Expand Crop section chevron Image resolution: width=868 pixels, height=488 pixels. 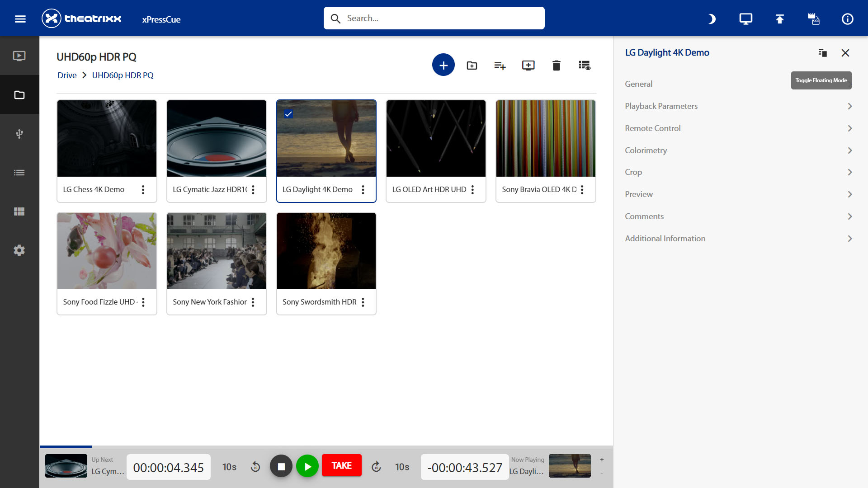pyautogui.click(x=849, y=172)
